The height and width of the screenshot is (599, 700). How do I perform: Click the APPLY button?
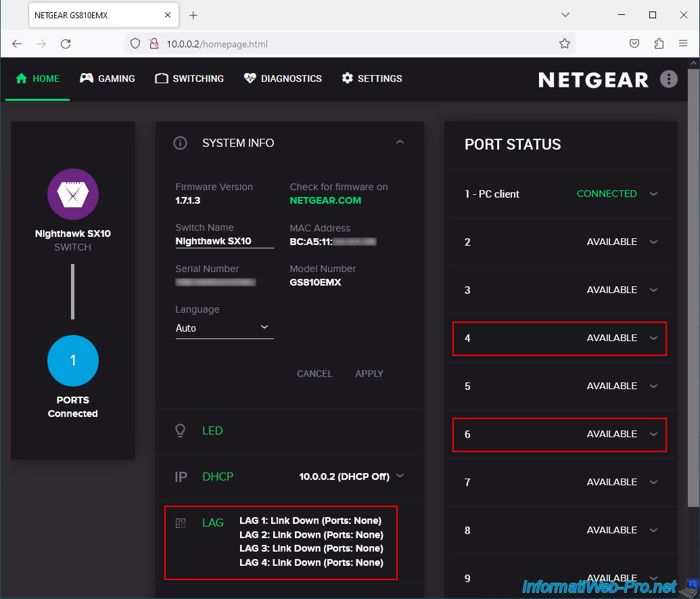coord(369,374)
